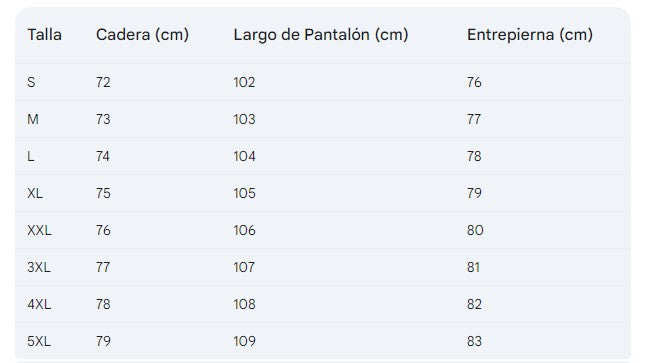This screenshot has height=363, width=647.
Task: Click the hip value 72 for size S
Action: 103,82
